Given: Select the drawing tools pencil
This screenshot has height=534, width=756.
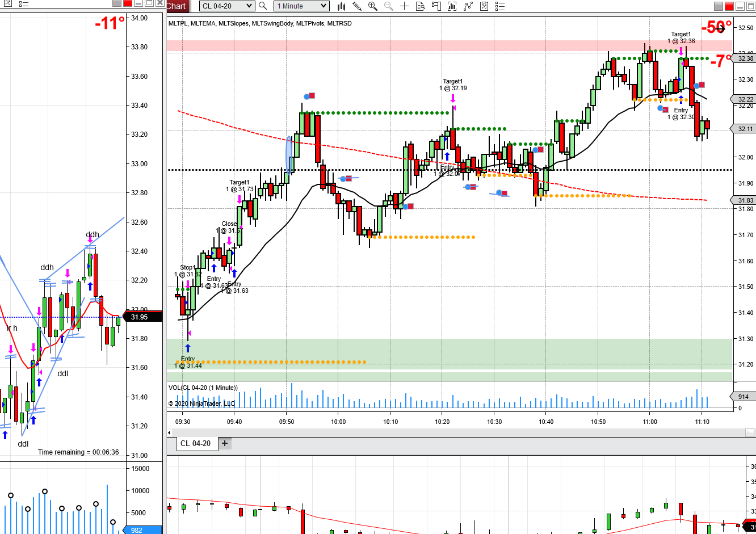Looking at the screenshot, I should 357,6.
